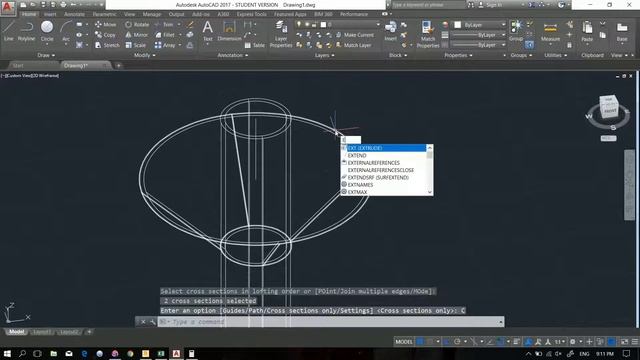Toggle the status bar icon left of the grid dropdown arrow
This screenshot has width=640, height=360.
[429, 342]
